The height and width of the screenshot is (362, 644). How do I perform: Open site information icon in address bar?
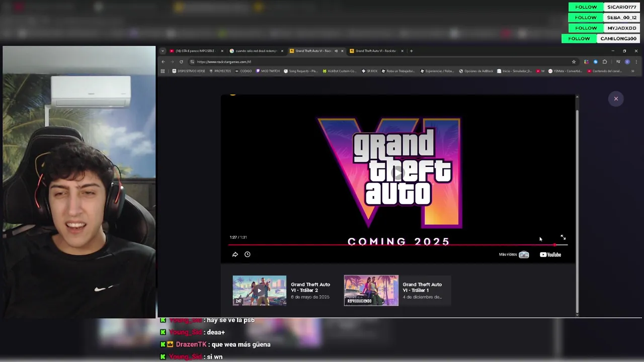(192, 62)
